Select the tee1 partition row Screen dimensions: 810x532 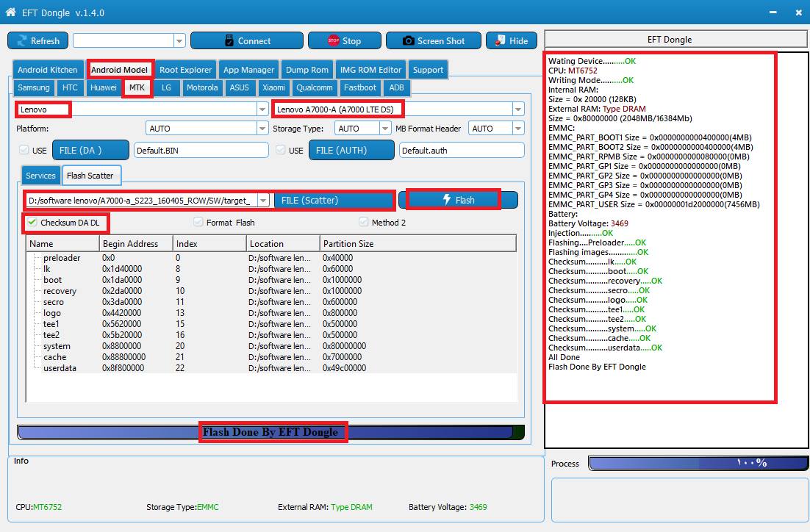(271, 324)
